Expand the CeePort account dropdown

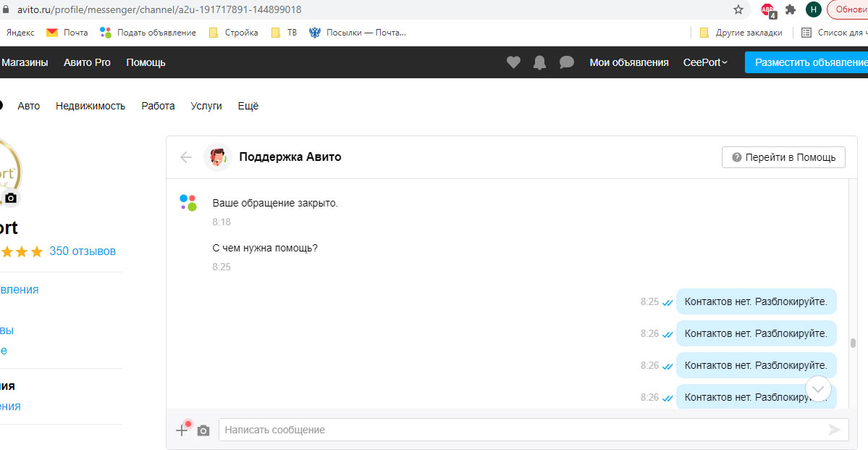[x=705, y=62]
